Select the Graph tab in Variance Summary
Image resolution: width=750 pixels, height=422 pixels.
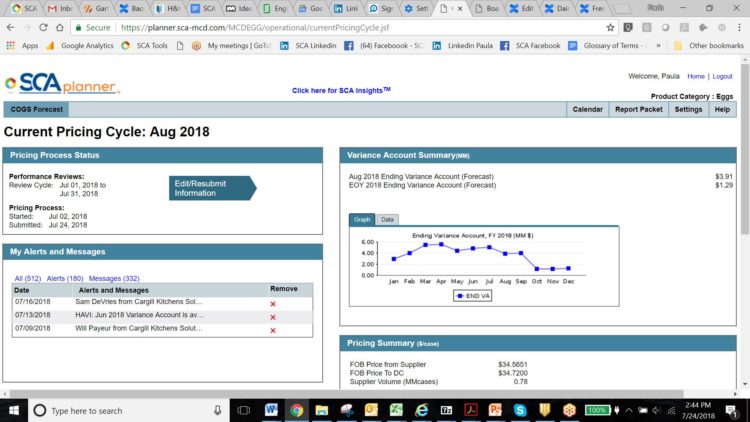362,219
